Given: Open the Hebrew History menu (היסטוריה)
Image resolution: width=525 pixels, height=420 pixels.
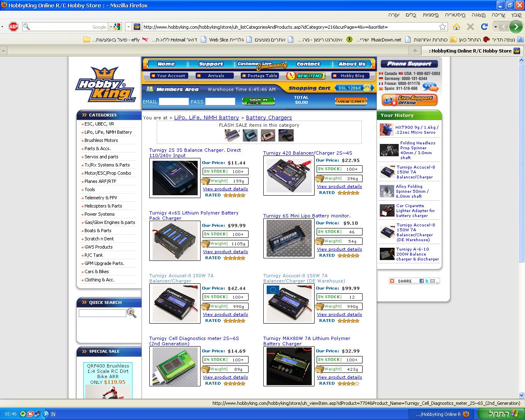Looking at the screenshot, I should click(x=456, y=14).
